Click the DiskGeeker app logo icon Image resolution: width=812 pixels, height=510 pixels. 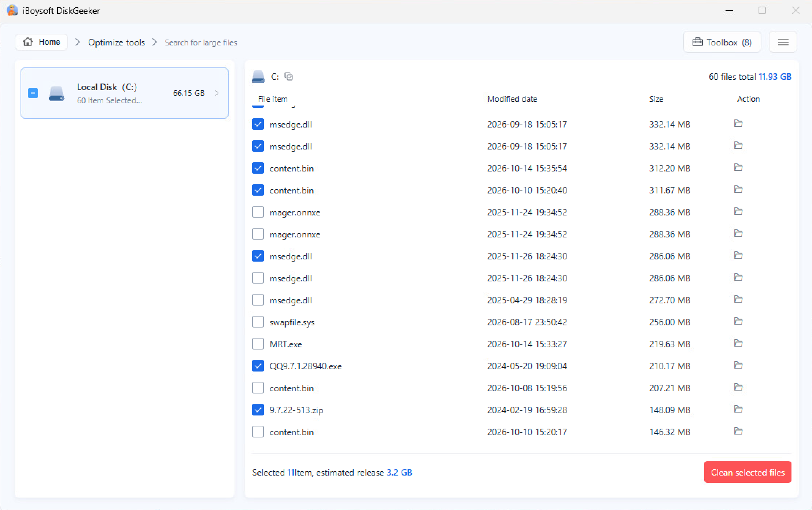click(12, 10)
